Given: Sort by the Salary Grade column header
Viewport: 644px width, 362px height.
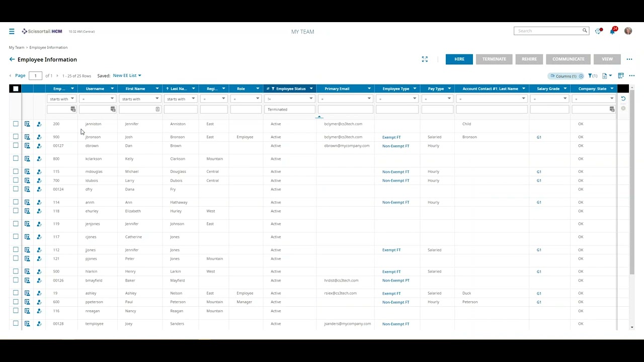Looking at the screenshot, I should pyautogui.click(x=548, y=88).
